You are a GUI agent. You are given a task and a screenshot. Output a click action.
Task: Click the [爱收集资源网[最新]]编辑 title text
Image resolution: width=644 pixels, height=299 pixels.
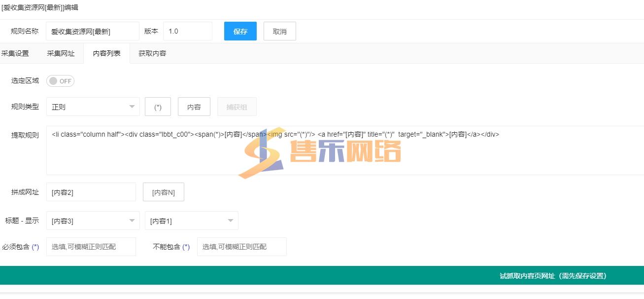coord(40,7)
